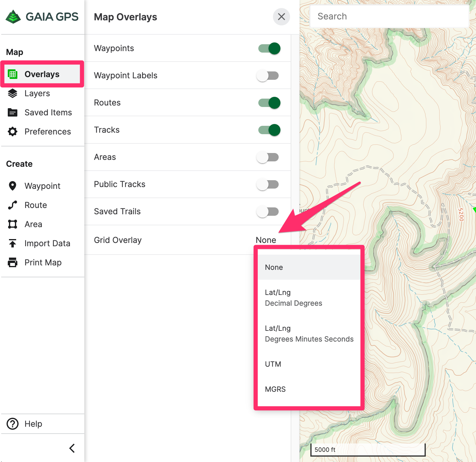Select the MGRS grid option

tap(309, 389)
